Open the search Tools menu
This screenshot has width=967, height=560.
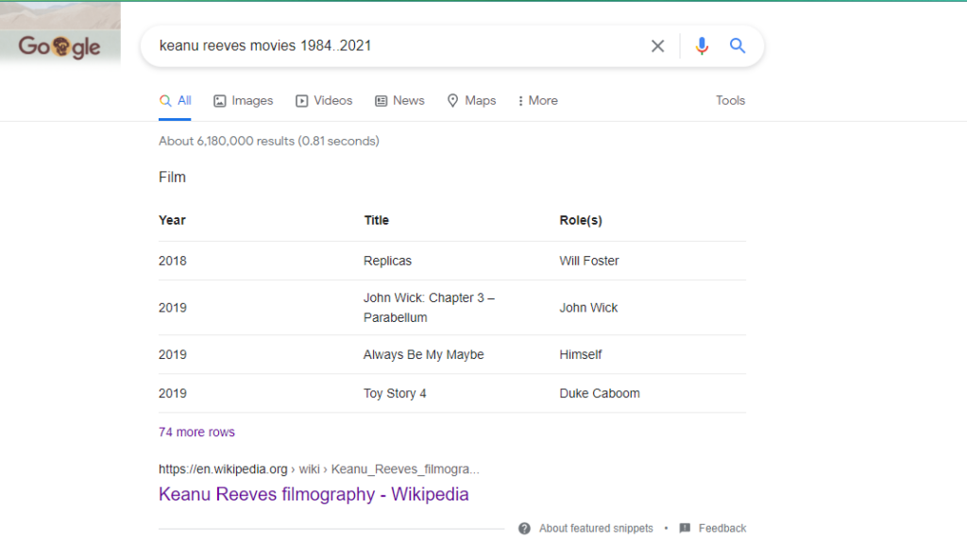point(730,101)
